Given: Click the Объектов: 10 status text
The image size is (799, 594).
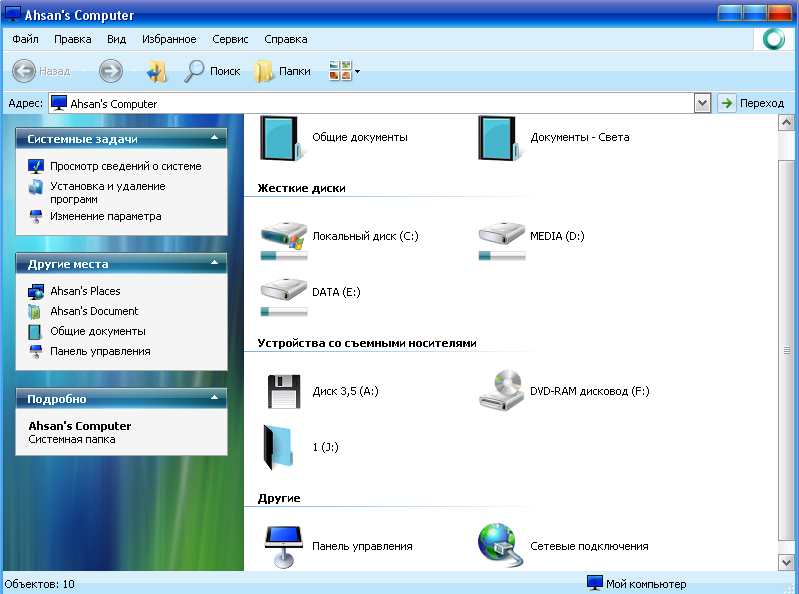Looking at the screenshot, I should pyautogui.click(x=40, y=584).
